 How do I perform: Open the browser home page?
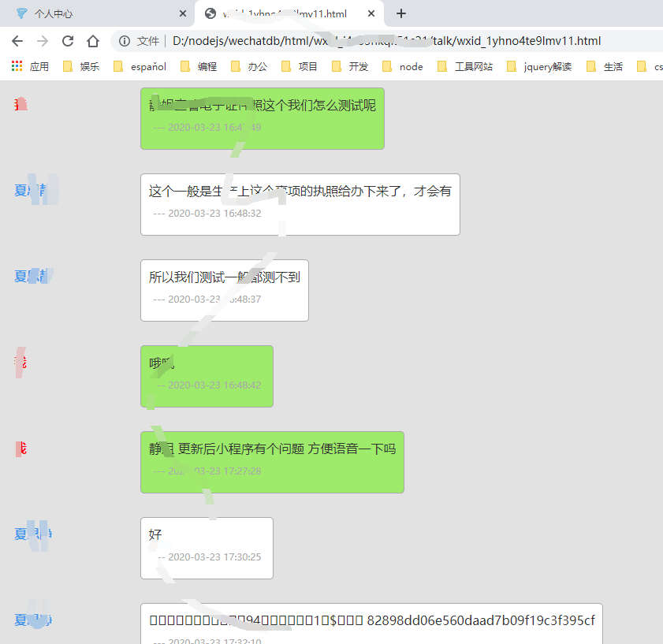[x=93, y=41]
